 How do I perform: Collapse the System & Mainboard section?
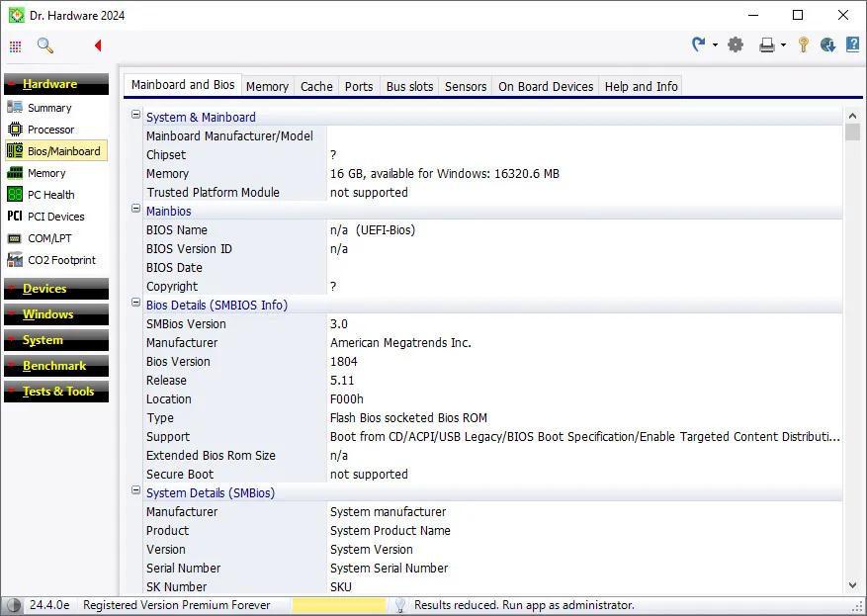[x=136, y=116]
